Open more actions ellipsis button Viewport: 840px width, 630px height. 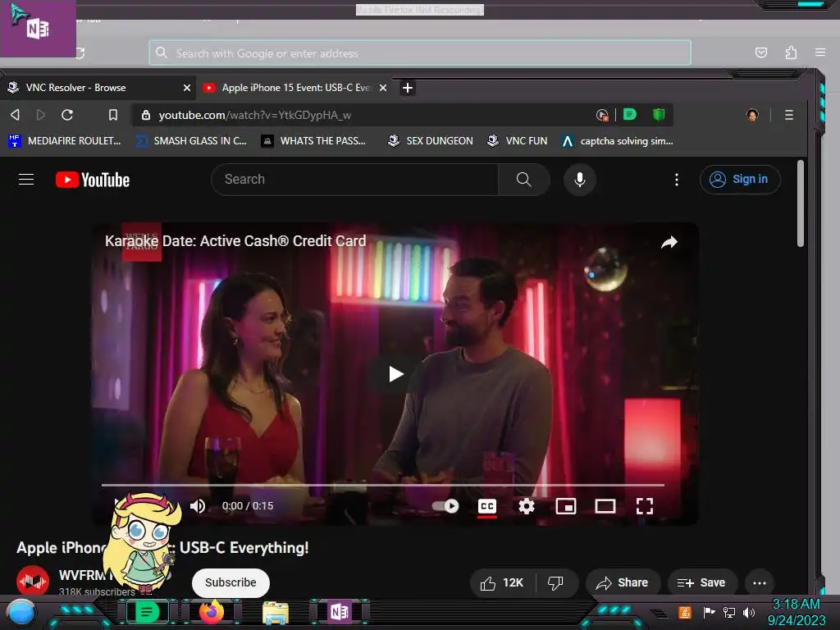point(760,583)
